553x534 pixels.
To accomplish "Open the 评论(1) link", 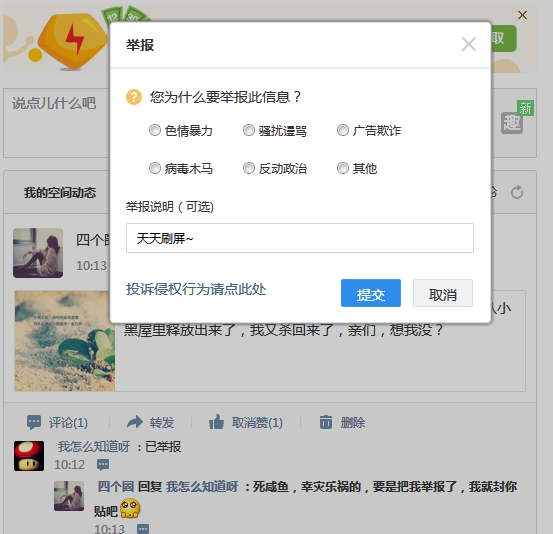I will pyautogui.click(x=68, y=422).
